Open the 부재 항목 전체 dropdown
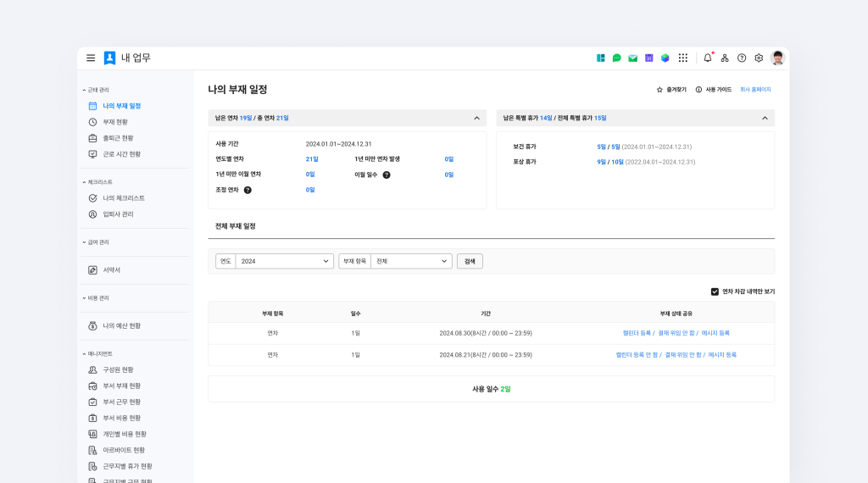Image resolution: width=868 pixels, height=483 pixels. pyautogui.click(x=411, y=261)
